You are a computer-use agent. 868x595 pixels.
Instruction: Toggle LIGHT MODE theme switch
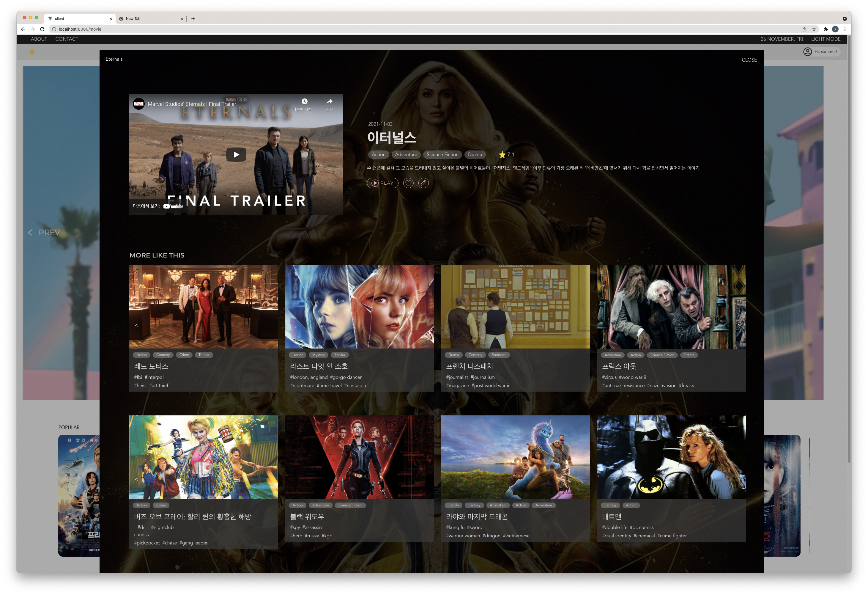(x=826, y=39)
